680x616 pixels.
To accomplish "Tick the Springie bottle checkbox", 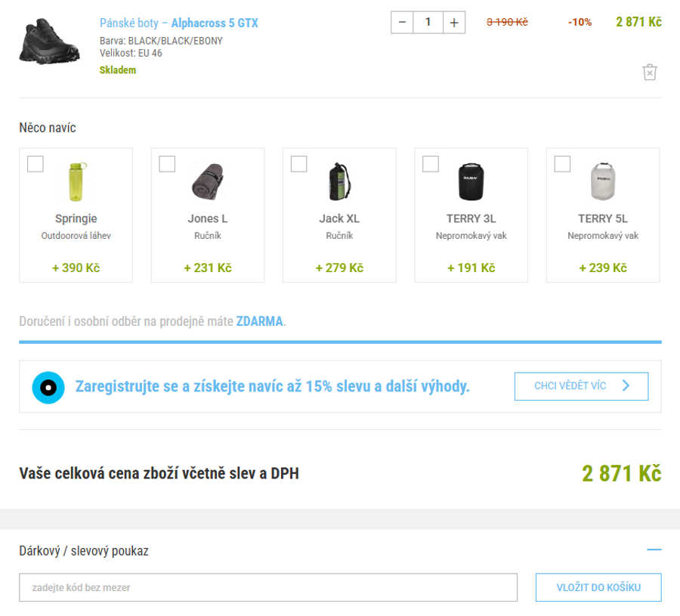I will (x=36, y=164).
